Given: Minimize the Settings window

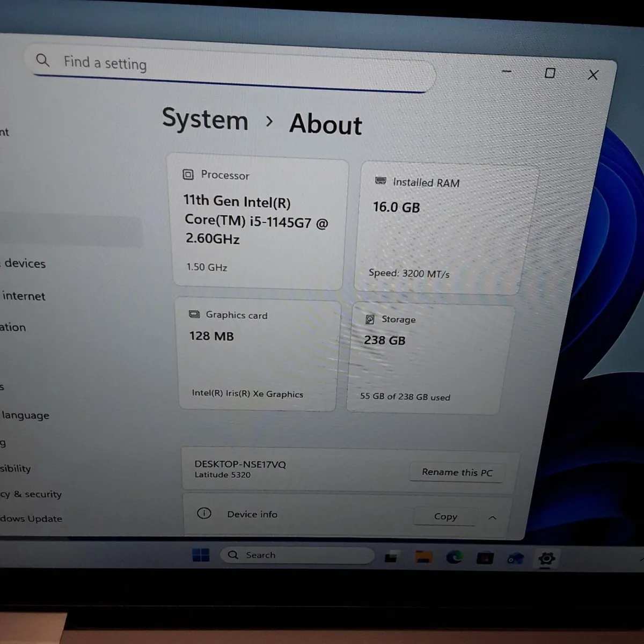Looking at the screenshot, I should coord(507,71).
